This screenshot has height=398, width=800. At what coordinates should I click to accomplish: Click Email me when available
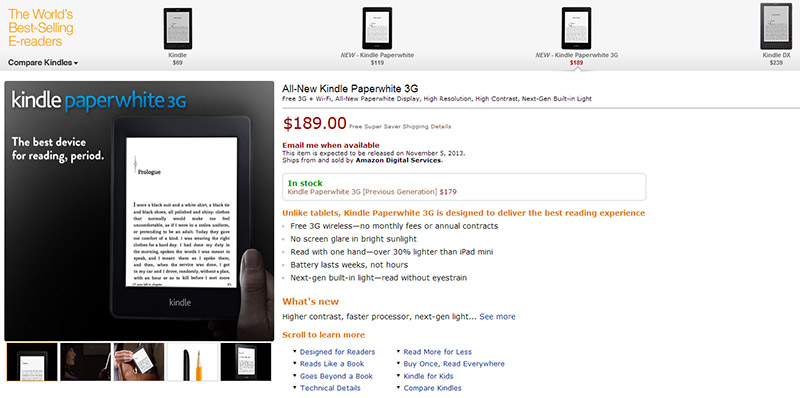331,145
